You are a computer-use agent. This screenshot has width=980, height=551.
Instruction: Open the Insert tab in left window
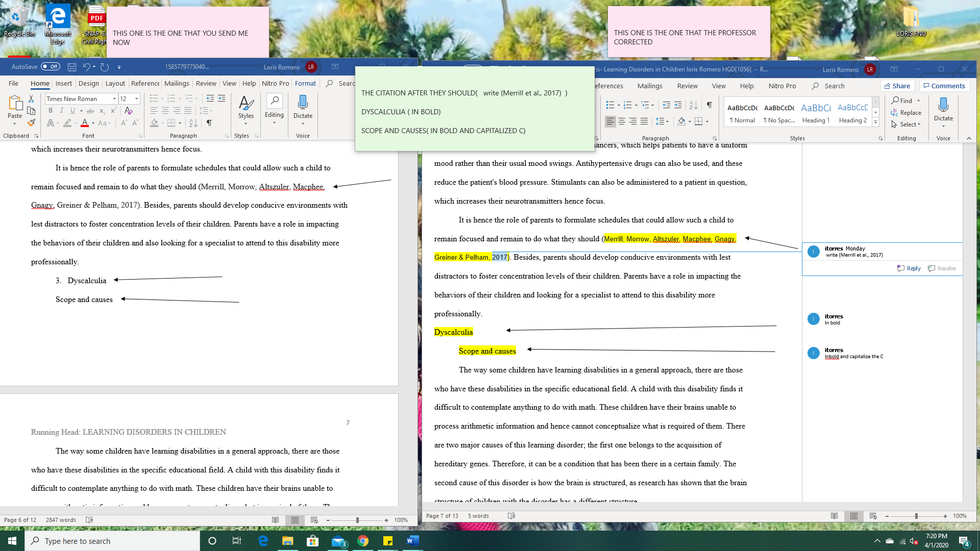tap(64, 83)
